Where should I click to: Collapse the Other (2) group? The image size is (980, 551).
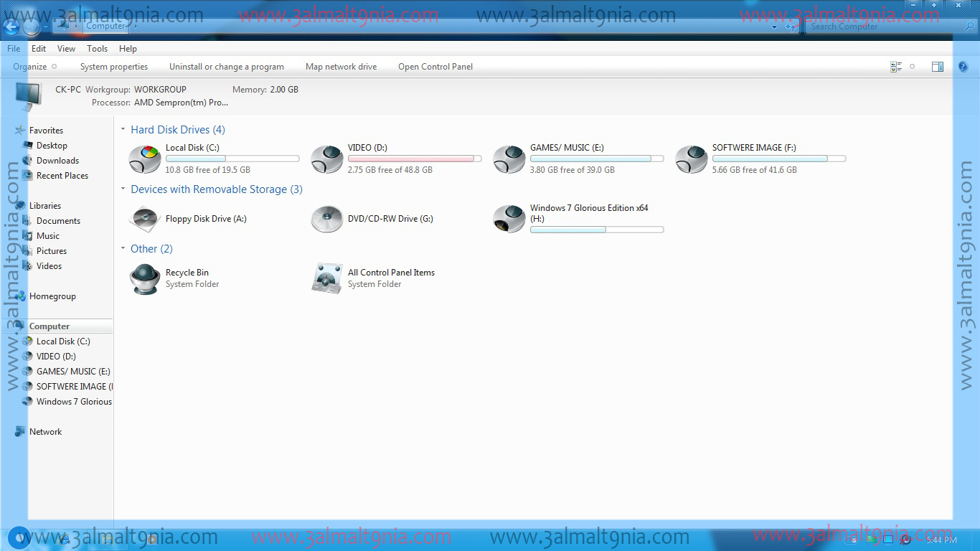pos(123,249)
